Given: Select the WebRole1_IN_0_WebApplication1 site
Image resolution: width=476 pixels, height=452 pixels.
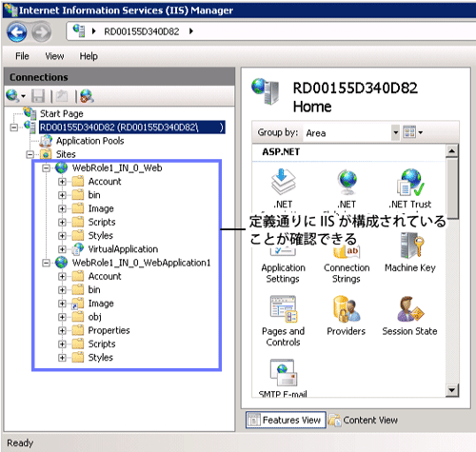Looking at the screenshot, I should (141, 263).
